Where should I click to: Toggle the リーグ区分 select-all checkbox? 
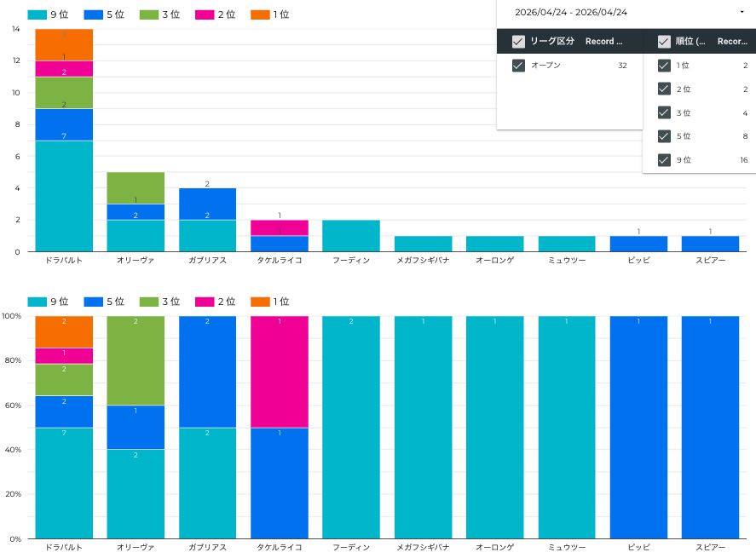[518, 41]
